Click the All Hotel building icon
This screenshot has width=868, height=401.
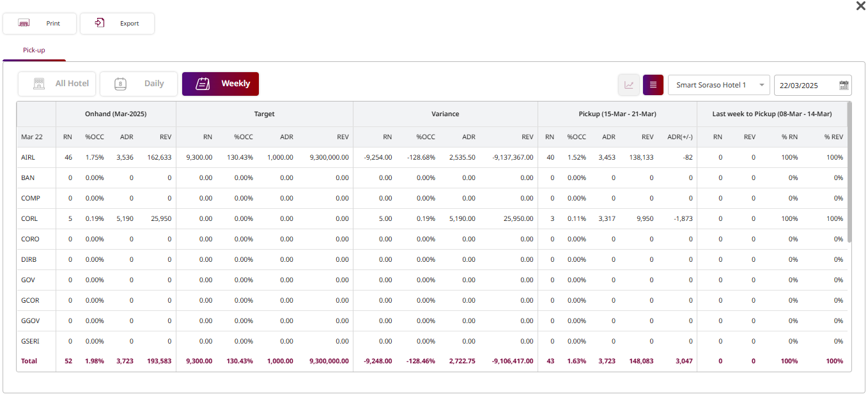pos(39,84)
